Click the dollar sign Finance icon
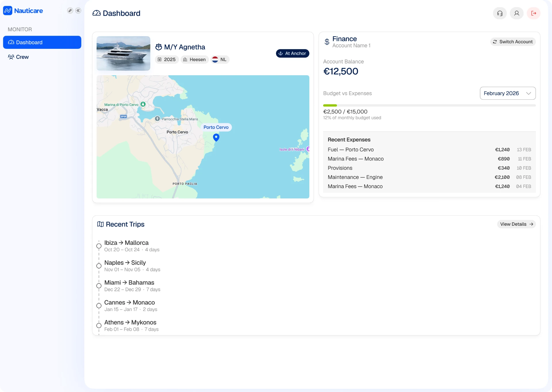This screenshot has height=392, width=552. [327, 42]
